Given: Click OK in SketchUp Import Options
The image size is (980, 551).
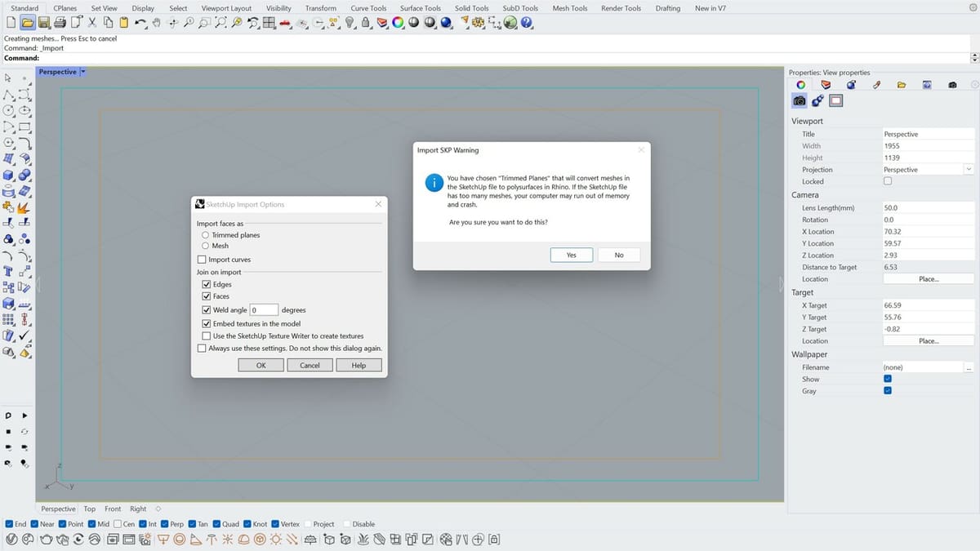Looking at the screenshot, I should pos(261,365).
